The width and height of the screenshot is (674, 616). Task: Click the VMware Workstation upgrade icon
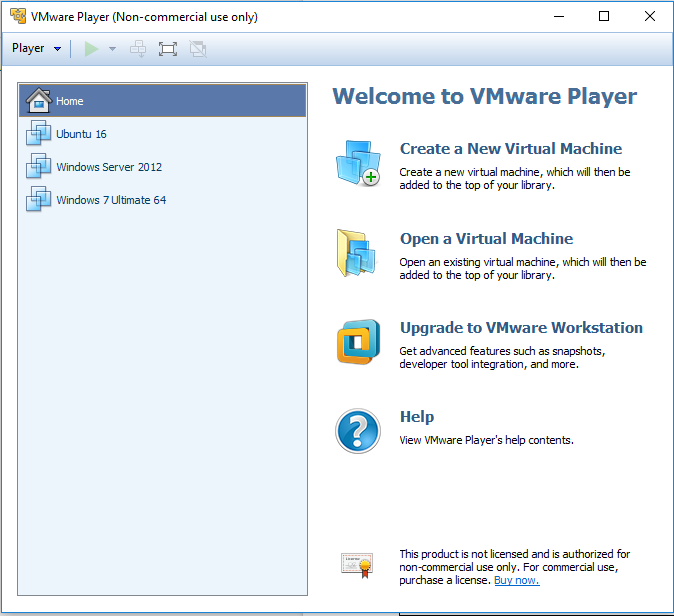358,342
